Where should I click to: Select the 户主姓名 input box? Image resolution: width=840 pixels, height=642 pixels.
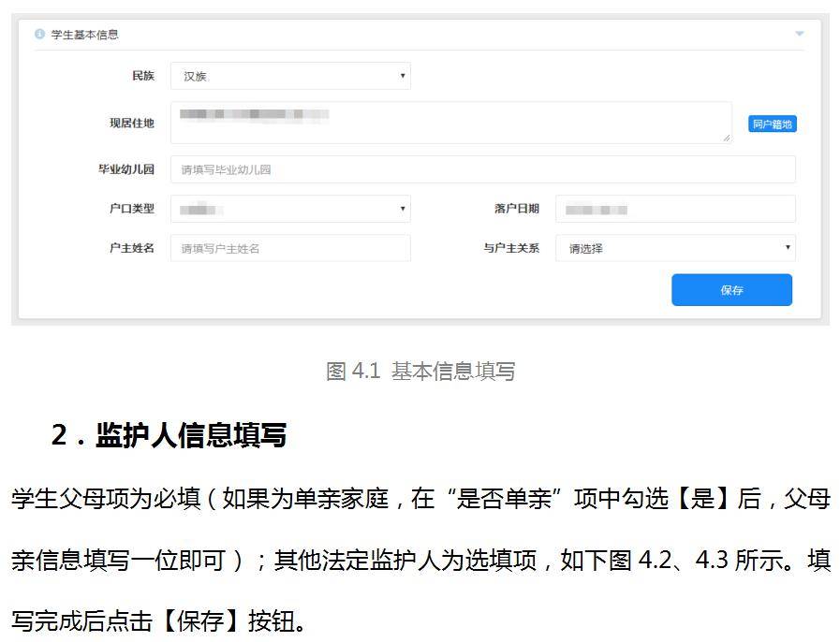[290, 248]
